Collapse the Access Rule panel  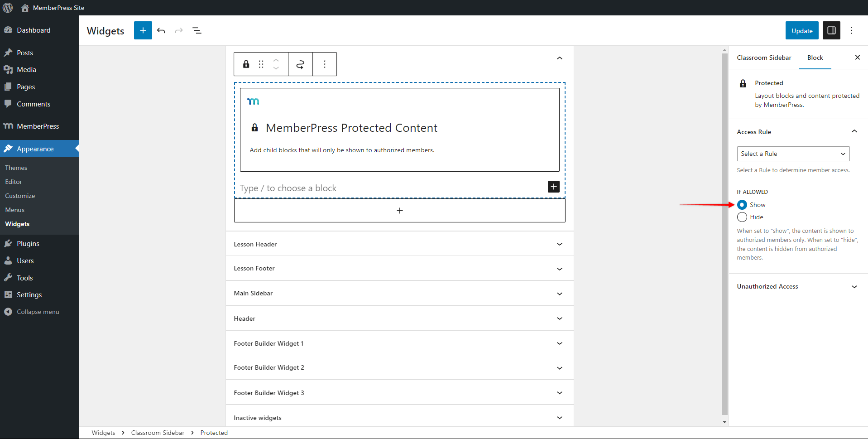(854, 131)
